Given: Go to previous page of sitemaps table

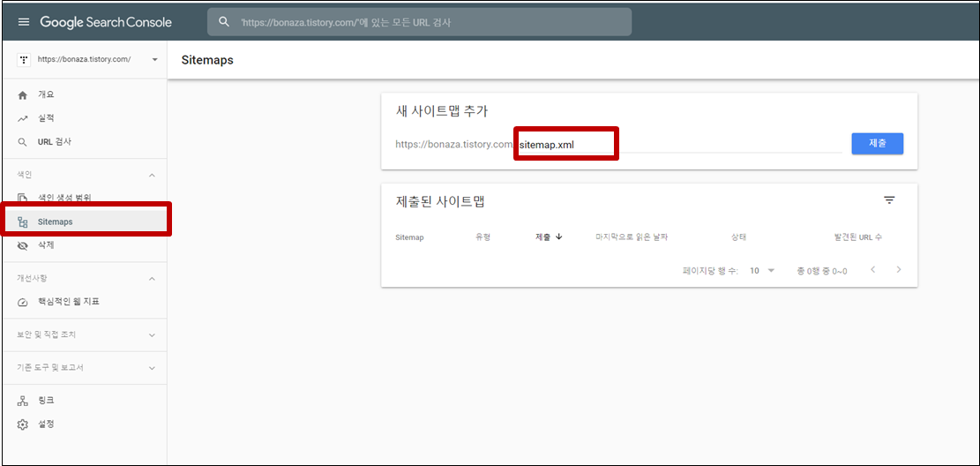Looking at the screenshot, I should coord(872,270).
